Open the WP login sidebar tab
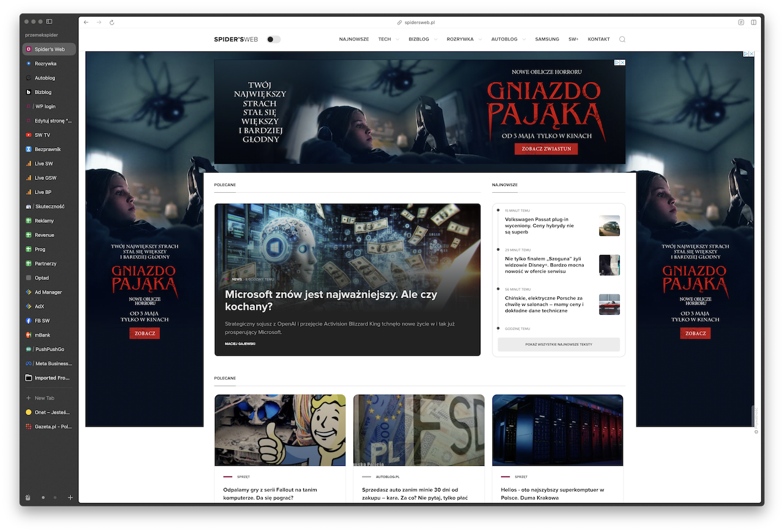Viewport: 784px width, 532px height. click(x=49, y=107)
